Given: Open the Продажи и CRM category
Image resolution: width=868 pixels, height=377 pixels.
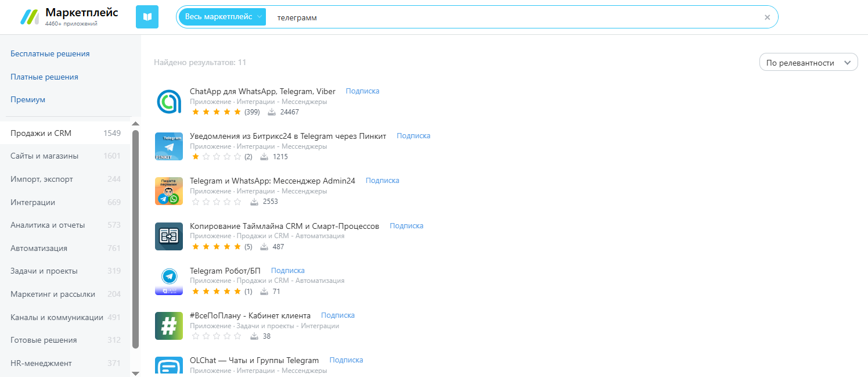Looking at the screenshot, I should click(x=66, y=133).
